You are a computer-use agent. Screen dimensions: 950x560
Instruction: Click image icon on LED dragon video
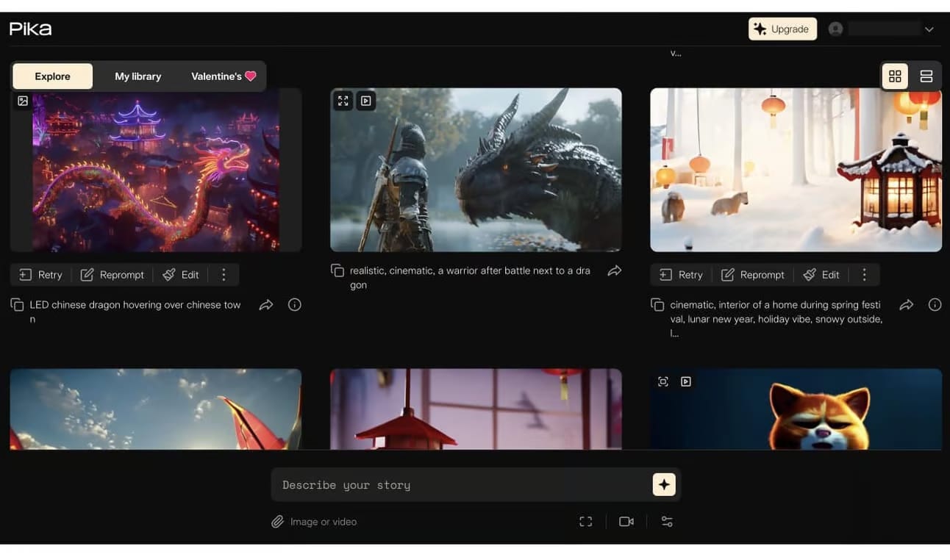tap(23, 101)
